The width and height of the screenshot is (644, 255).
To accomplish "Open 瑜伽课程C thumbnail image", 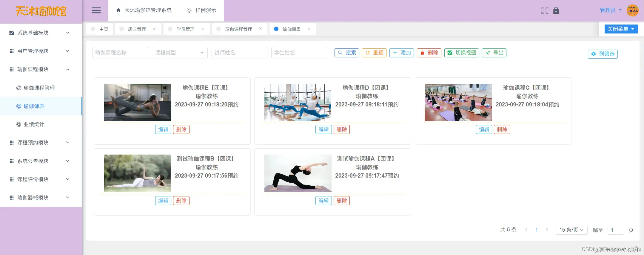I will (458, 102).
